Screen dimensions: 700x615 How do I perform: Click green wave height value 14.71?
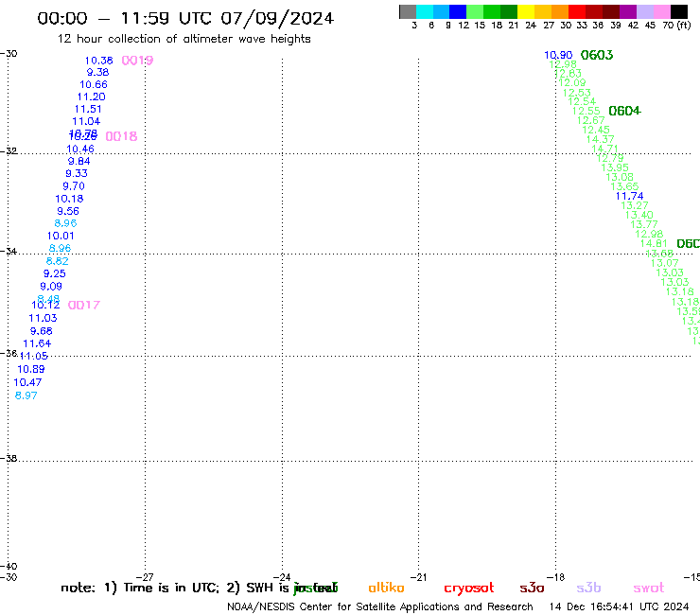tap(604, 149)
